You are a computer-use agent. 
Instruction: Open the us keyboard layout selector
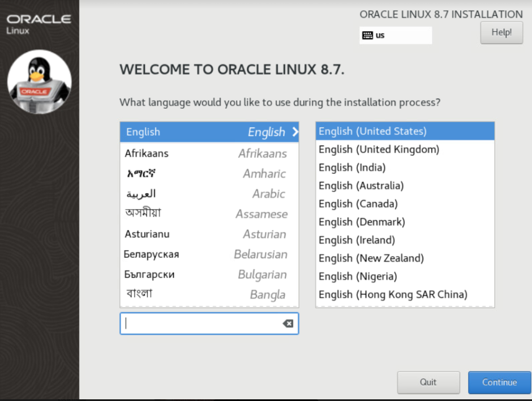click(x=395, y=35)
